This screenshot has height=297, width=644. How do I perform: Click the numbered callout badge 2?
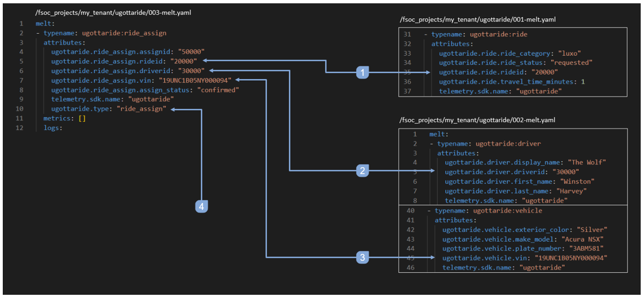point(362,171)
